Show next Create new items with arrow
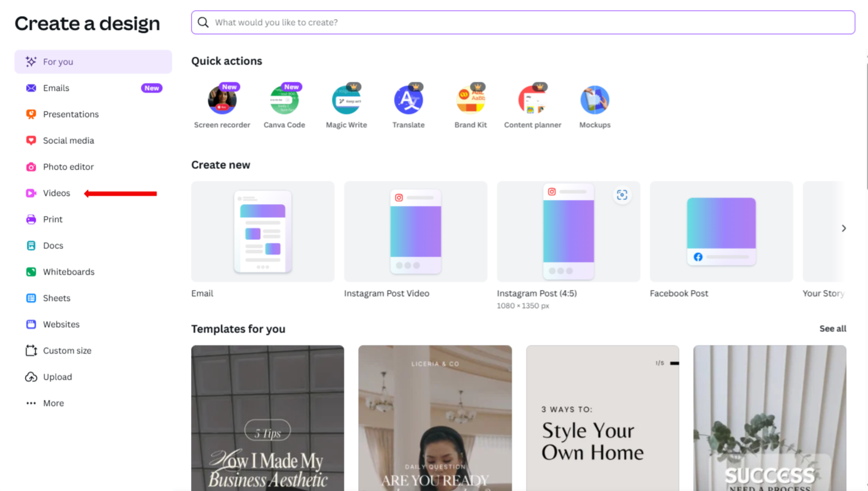The width and height of the screenshot is (868, 491). (844, 228)
